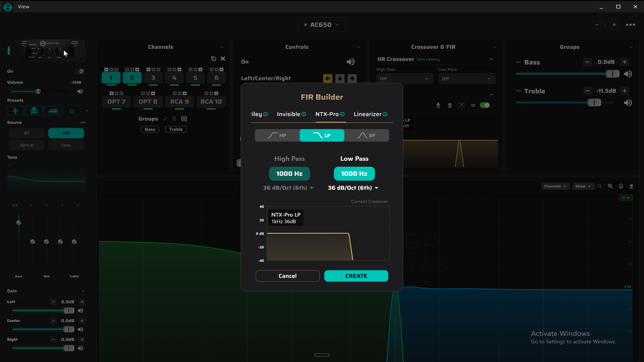
Task: Toggle the device On switch
Action: point(79,71)
